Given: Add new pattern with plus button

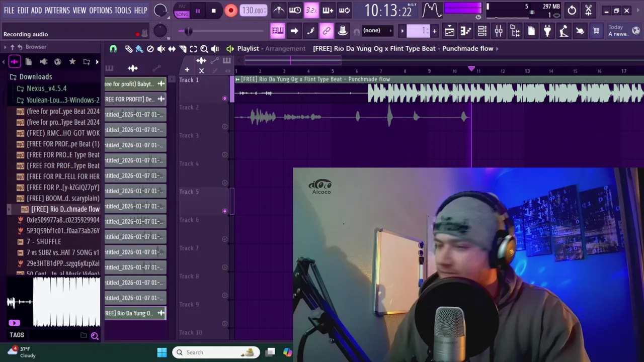Looking at the screenshot, I should (434, 31).
